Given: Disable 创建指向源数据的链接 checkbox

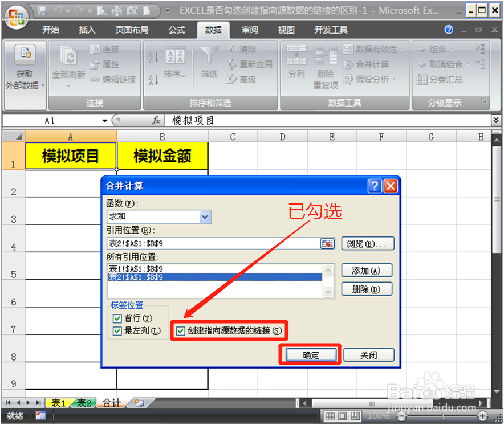Looking at the screenshot, I should [181, 330].
